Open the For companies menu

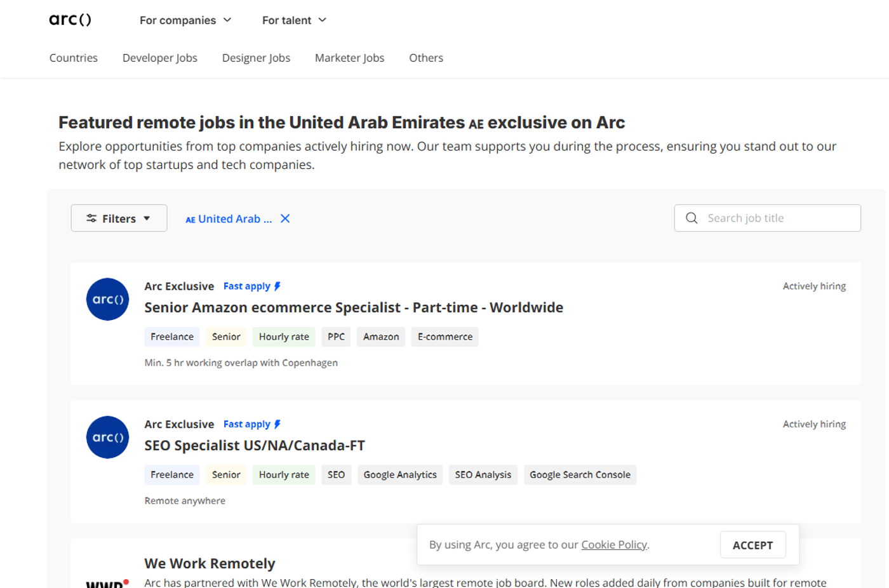point(185,20)
